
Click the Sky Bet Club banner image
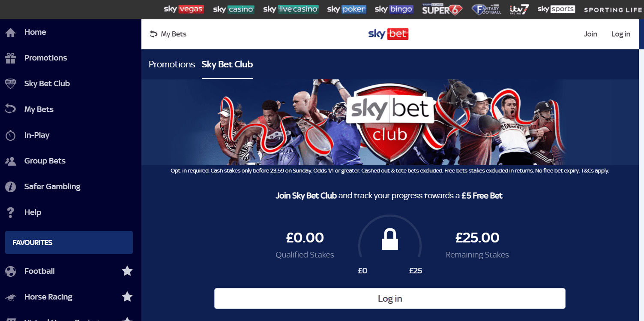click(x=390, y=123)
